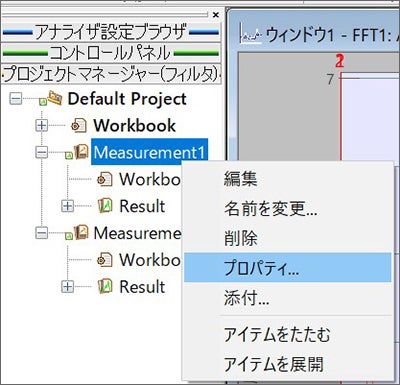Open the コントロールパネル panel bar
The height and width of the screenshot is (385, 400).
pos(111,53)
